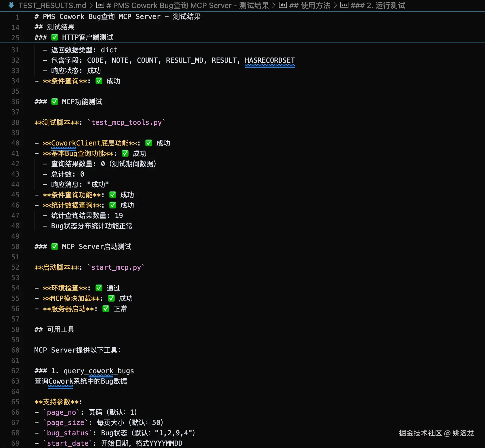Click the bold label '**支持参数**'

(57, 402)
